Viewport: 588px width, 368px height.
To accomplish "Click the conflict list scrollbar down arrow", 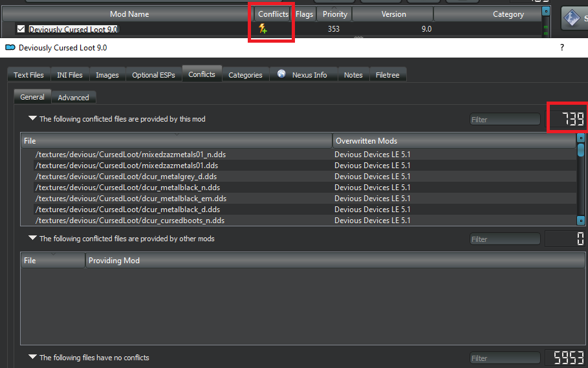I will [x=580, y=221].
